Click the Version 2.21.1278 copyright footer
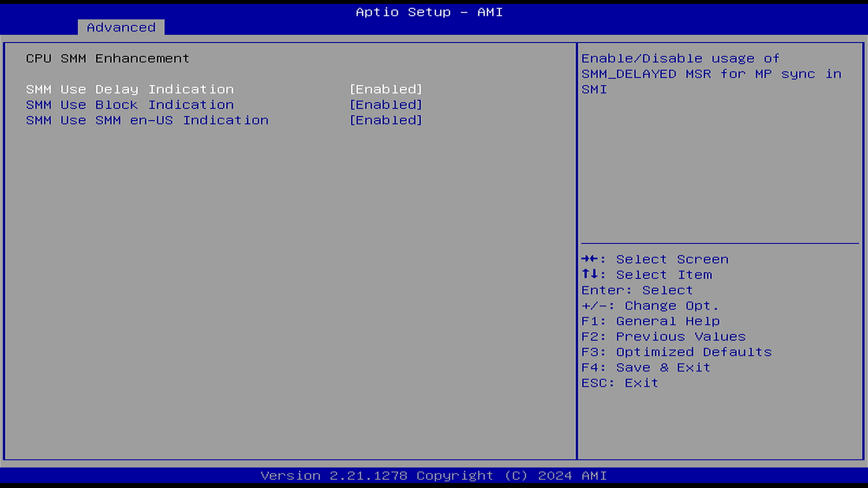Screen dimensions: 868x488 point(434,476)
